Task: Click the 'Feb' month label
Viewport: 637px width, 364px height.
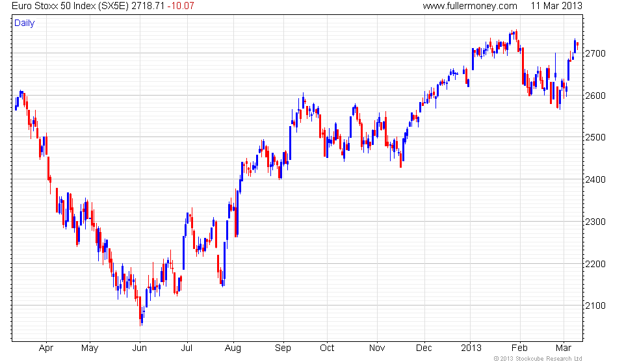Action: pos(519,348)
